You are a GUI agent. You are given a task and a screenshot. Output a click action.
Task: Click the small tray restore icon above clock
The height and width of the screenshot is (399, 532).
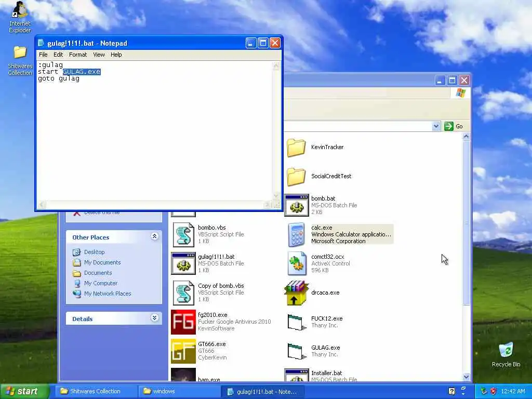[x=463, y=389]
